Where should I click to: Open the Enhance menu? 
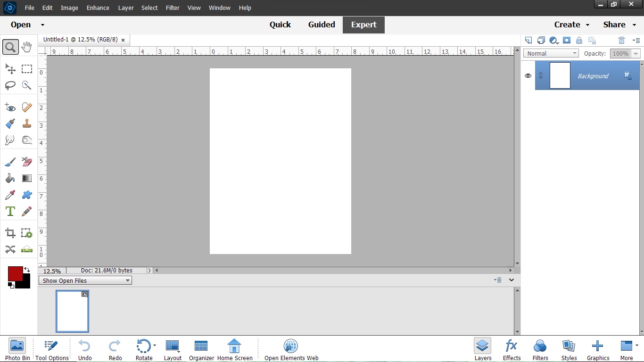(x=98, y=8)
